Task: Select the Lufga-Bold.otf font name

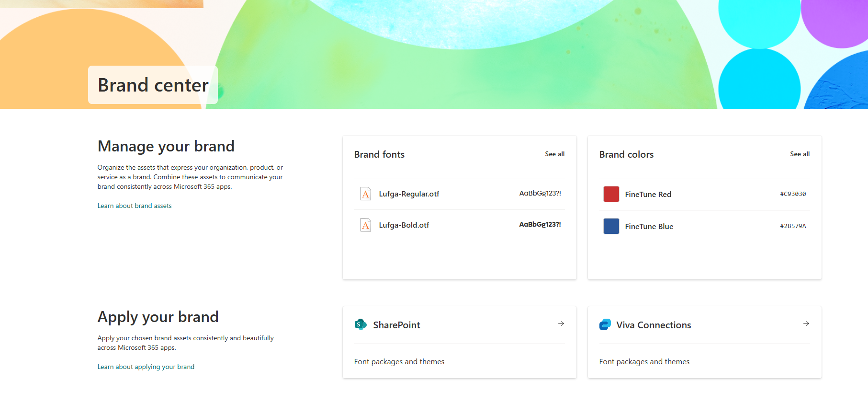Action: click(x=404, y=225)
